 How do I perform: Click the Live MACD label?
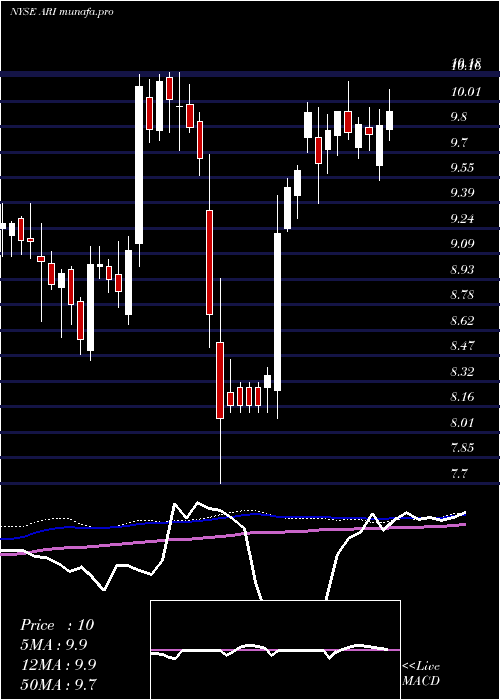pos(421,673)
